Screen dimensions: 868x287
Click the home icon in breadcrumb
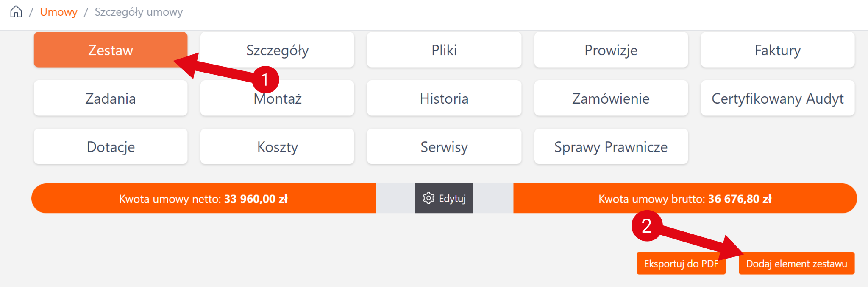[x=16, y=12]
